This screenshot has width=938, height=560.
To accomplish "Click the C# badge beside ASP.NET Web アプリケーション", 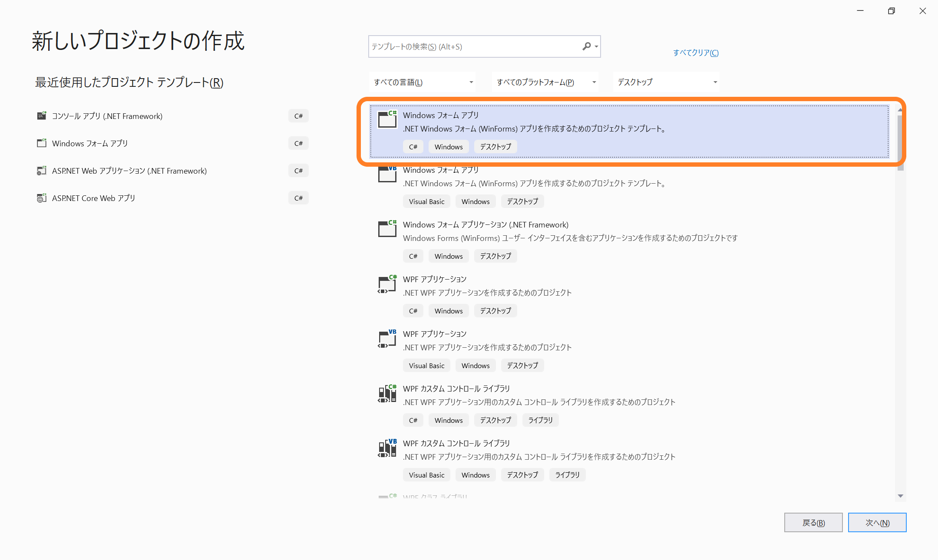I will point(298,171).
